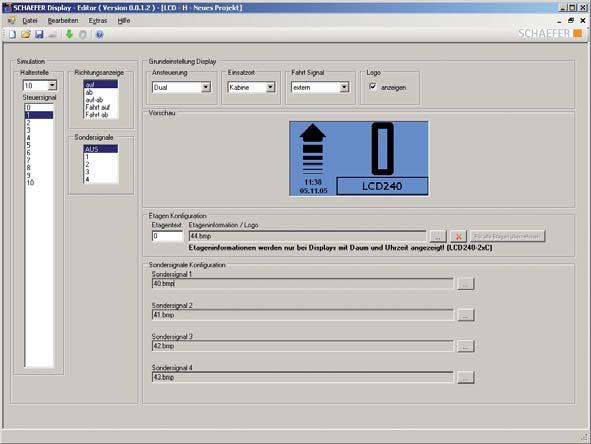Open the Datei menu
The height and width of the screenshot is (444, 591).
[30, 21]
